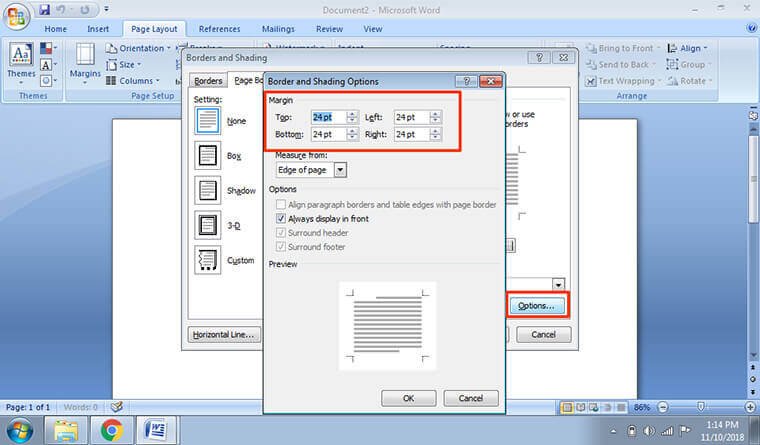
Task: Open the Measure from dropdown
Action: click(x=340, y=170)
